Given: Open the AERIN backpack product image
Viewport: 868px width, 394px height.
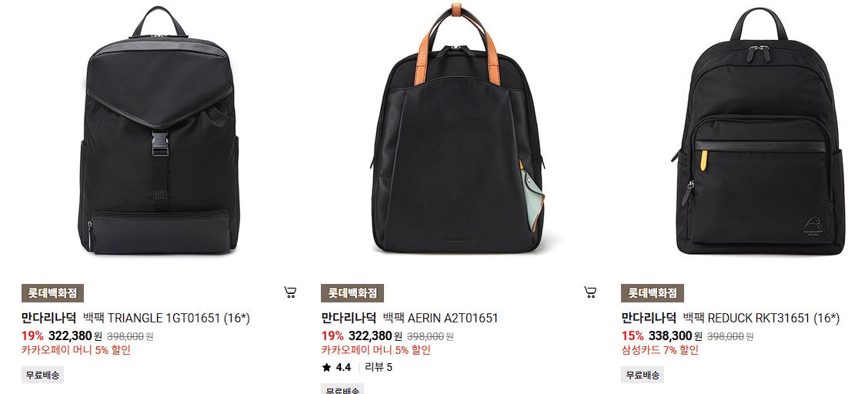Looking at the screenshot, I should pos(458,129).
